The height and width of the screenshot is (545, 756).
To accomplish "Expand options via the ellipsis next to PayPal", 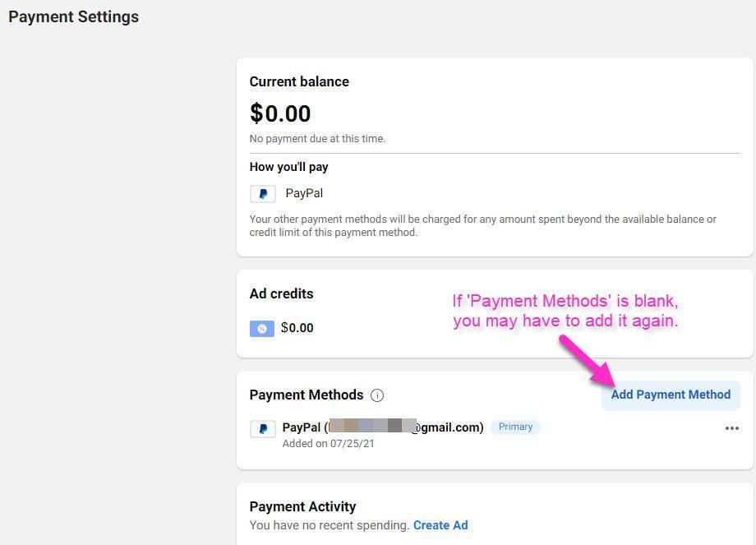I will click(731, 427).
